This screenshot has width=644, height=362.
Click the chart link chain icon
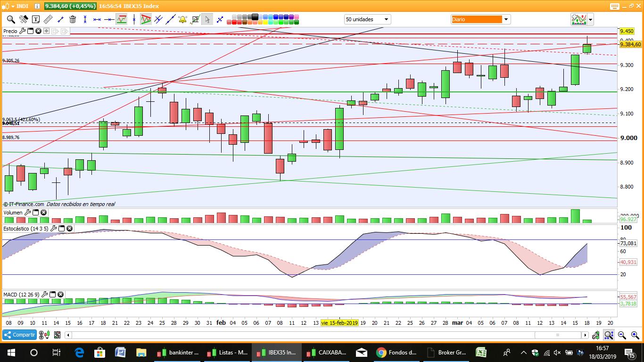tap(41, 335)
